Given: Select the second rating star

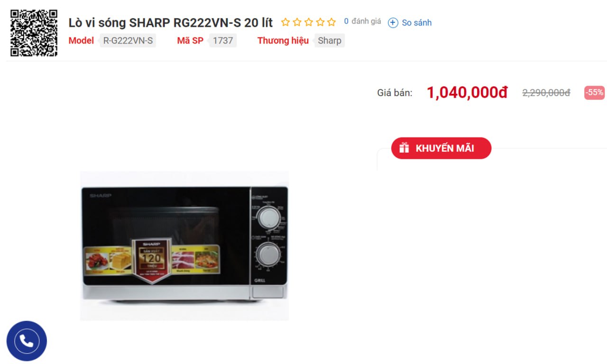Looking at the screenshot, I should coord(297,22).
